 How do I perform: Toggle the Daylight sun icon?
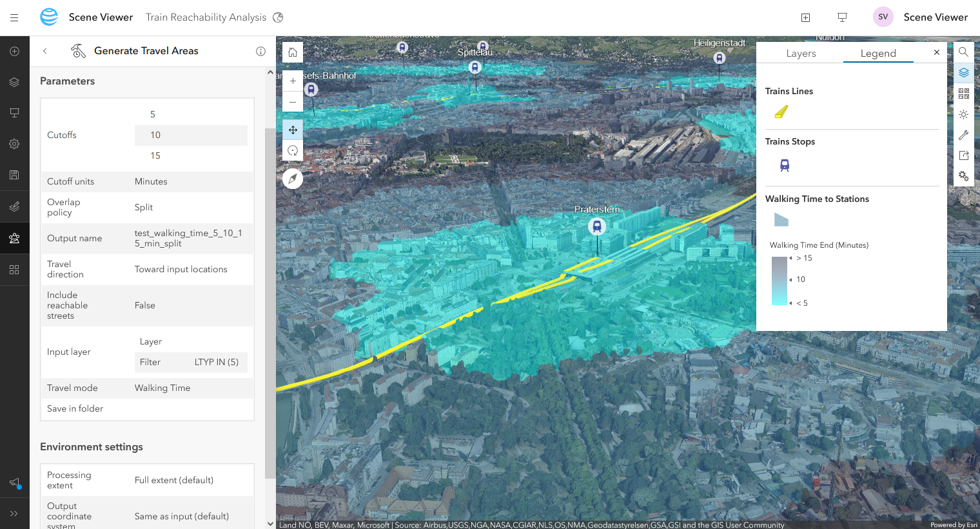tap(963, 114)
